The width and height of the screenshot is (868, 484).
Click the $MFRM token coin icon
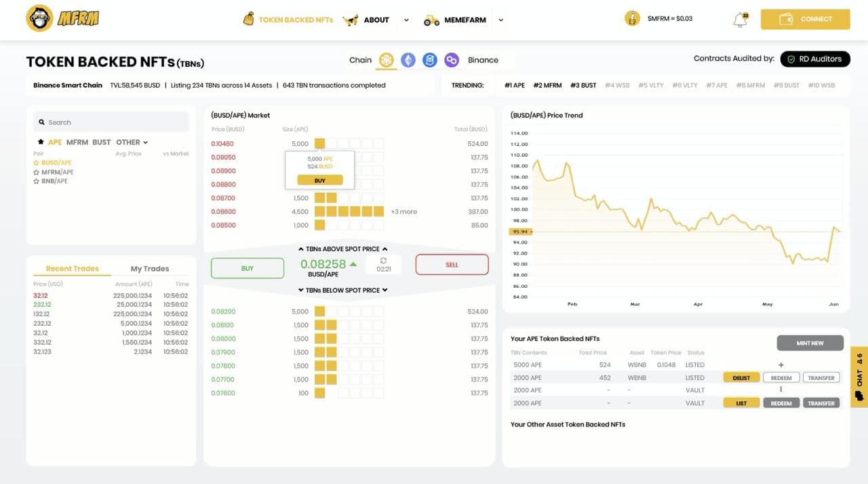[x=632, y=18]
